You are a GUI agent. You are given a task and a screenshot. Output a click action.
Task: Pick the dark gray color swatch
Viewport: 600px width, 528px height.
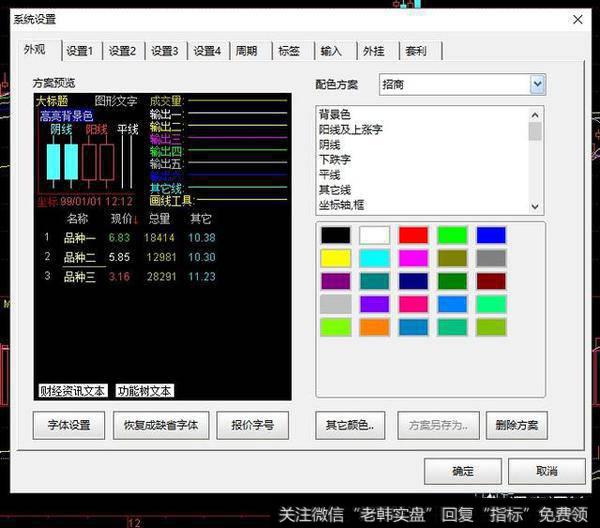coord(491,258)
